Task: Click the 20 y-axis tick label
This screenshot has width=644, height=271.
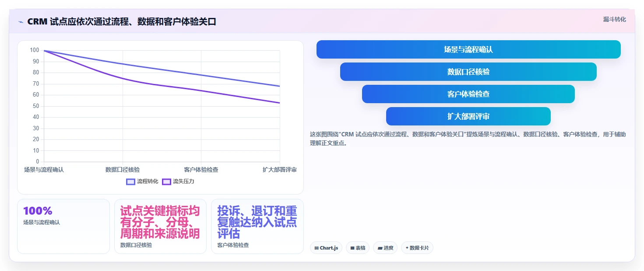Action: pyautogui.click(x=36, y=139)
